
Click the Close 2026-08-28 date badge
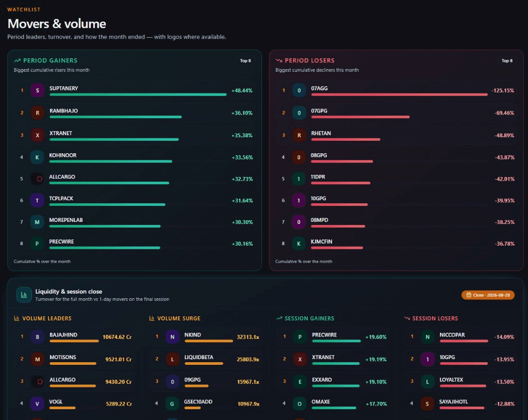point(488,295)
